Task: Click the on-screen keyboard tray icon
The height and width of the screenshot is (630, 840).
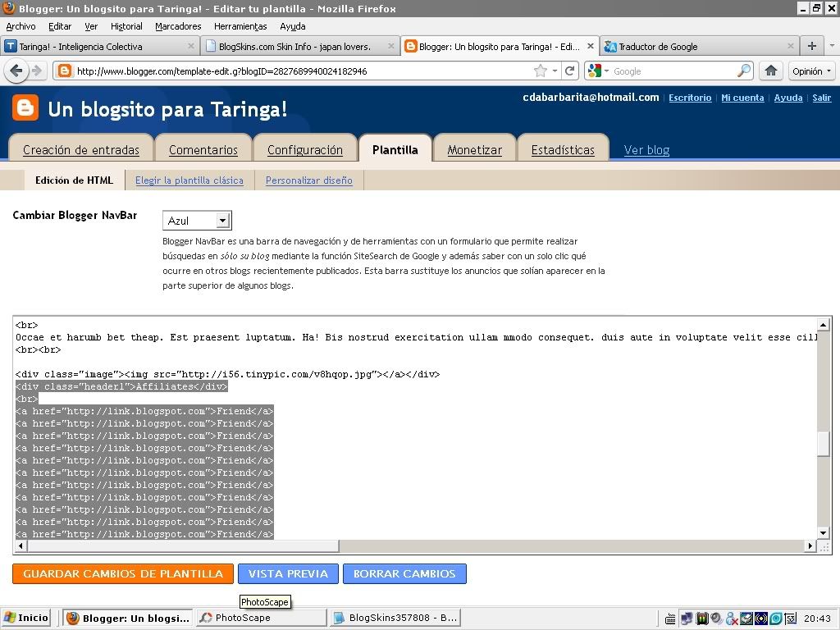Action: [x=670, y=619]
